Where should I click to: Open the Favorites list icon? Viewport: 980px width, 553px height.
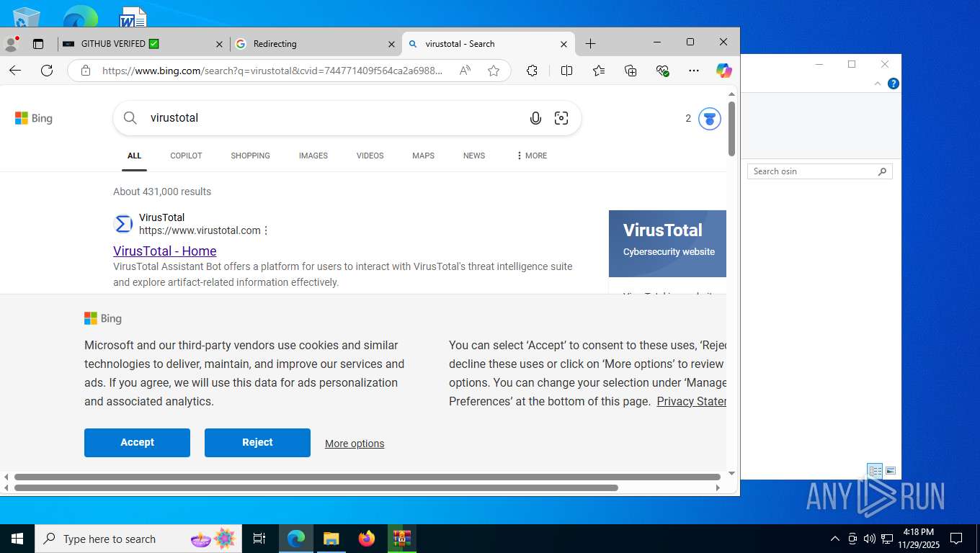point(599,71)
